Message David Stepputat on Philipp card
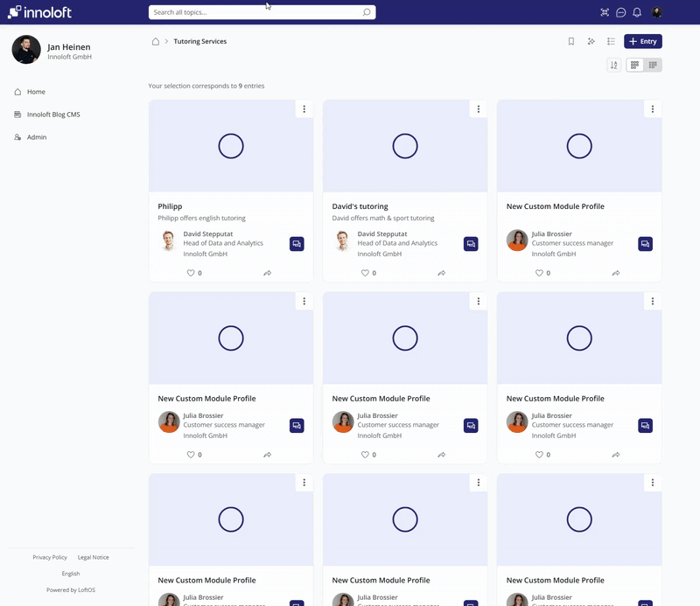 (297, 244)
